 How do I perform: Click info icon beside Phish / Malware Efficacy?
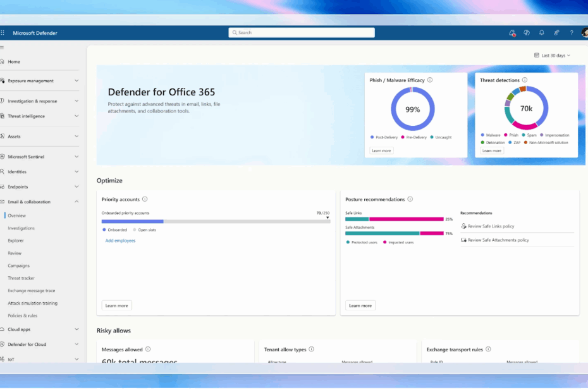pyautogui.click(x=430, y=80)
